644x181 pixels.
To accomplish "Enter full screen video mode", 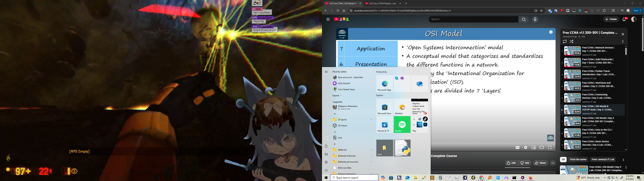I will coord(550,148).
